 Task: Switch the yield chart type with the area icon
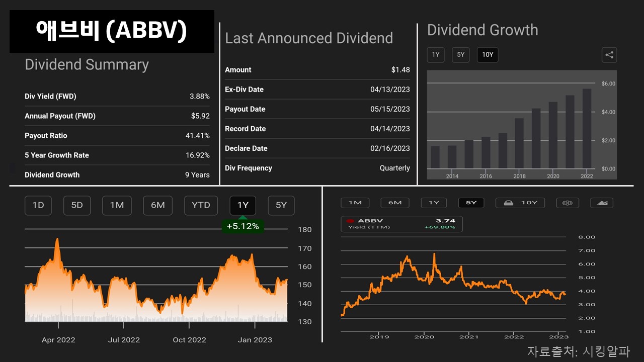[x=602, y=203]
